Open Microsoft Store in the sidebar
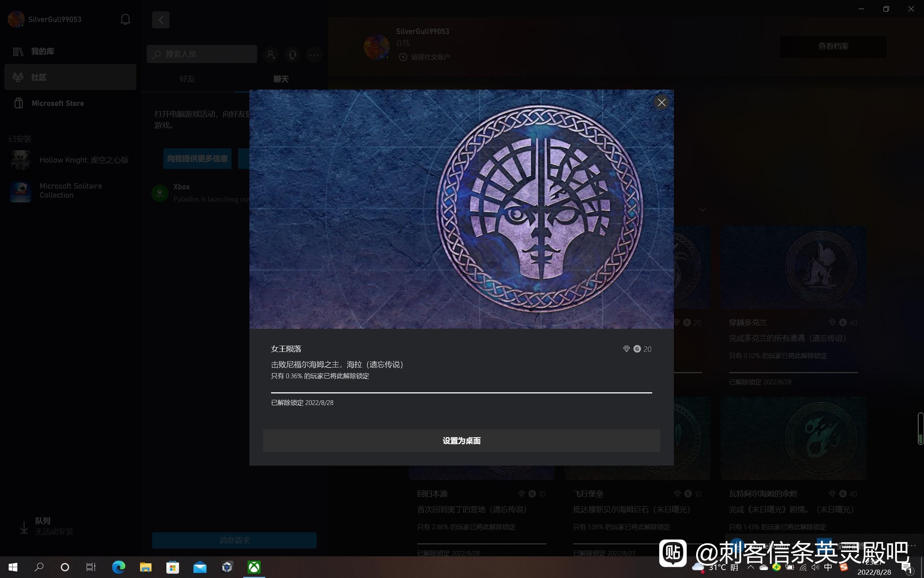Image resolution: width=924 pixels, height=578 pixels. pyautogui.click(x=70, y=103)
